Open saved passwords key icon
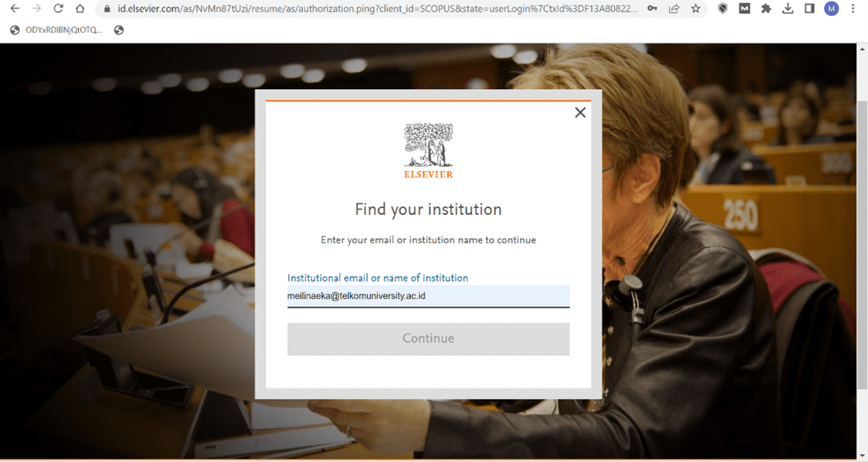868x462 pixels. click(652, 9)
